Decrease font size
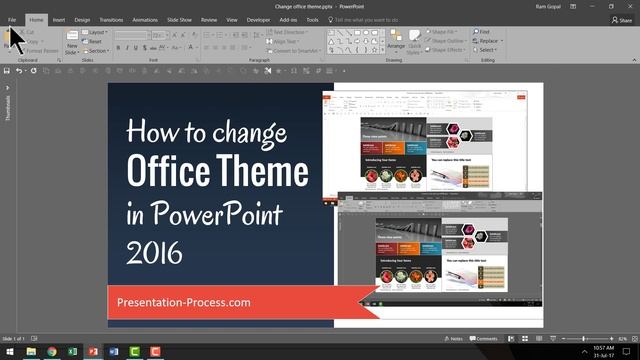640x360 pixels. (x=183, y=36)
